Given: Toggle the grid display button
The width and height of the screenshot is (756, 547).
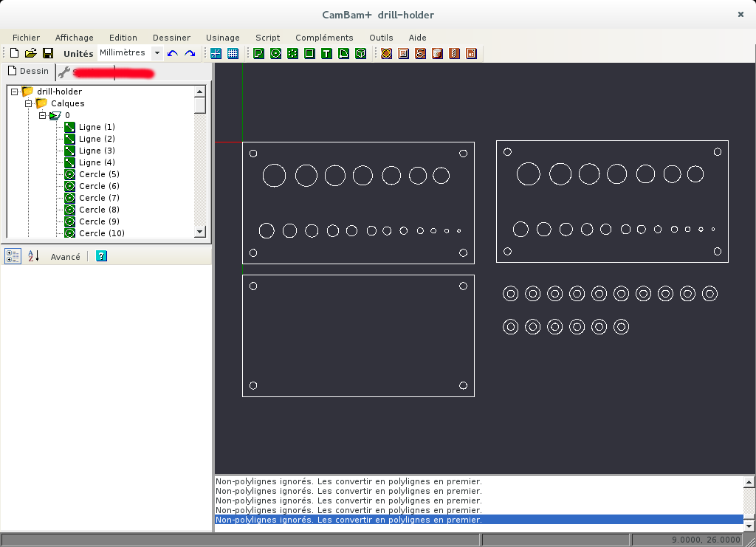Looking at the screenshot, I should tap(233, 53).
